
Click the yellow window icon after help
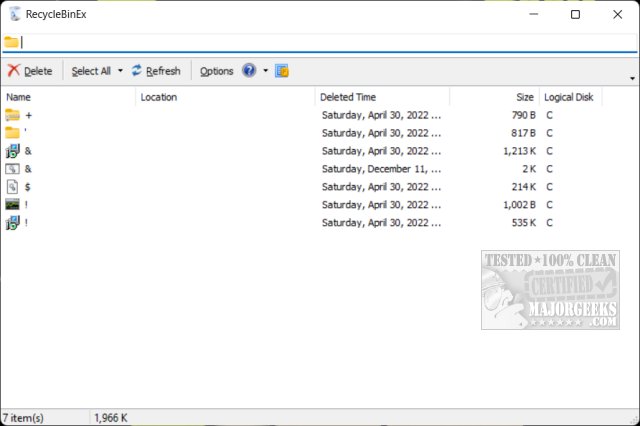282,71
